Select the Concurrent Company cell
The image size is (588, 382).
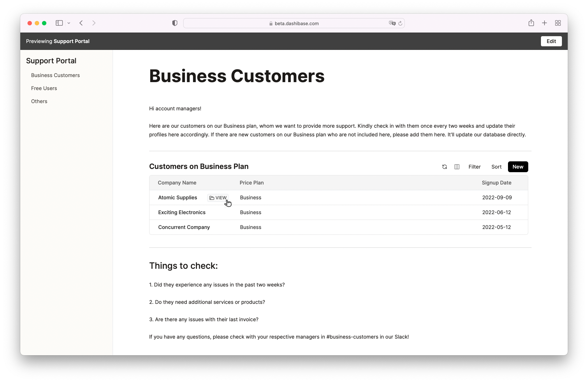pos(184,227)
